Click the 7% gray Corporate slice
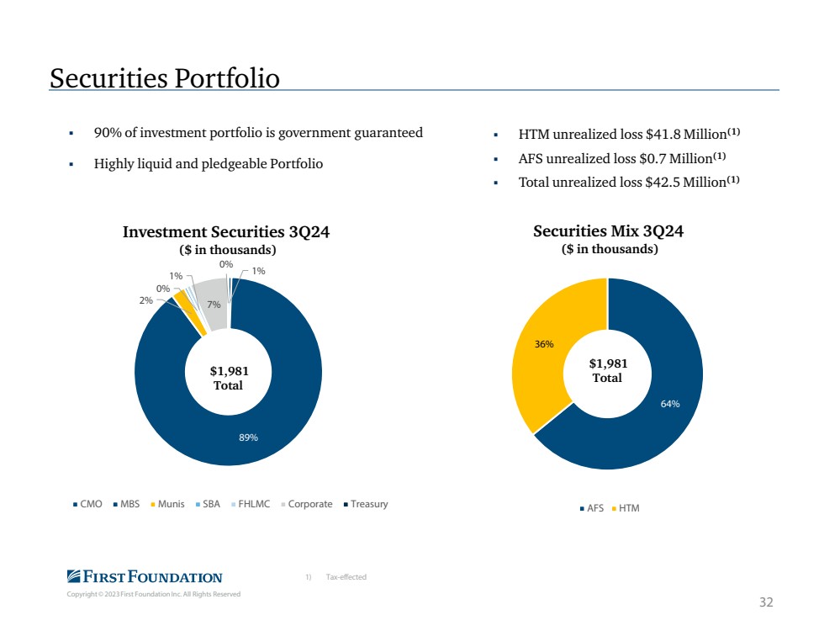 point(214,305)
